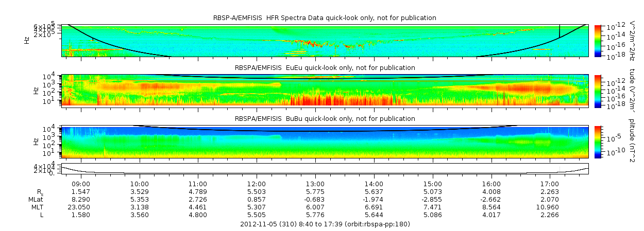Click the RBSPA/EMFISIS EuEu panel title

tap(325, 67)
